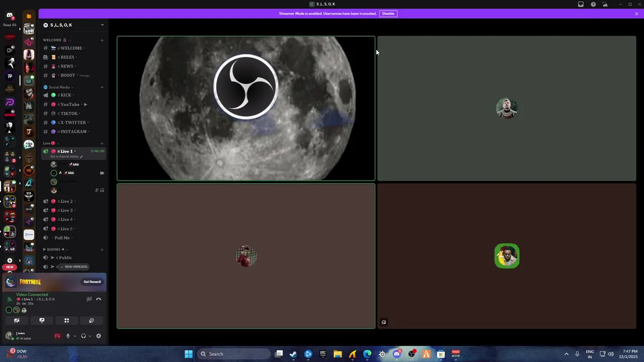Create channel in Live category
The height and width of the screenshot is (362, 644).
[102, 143]
